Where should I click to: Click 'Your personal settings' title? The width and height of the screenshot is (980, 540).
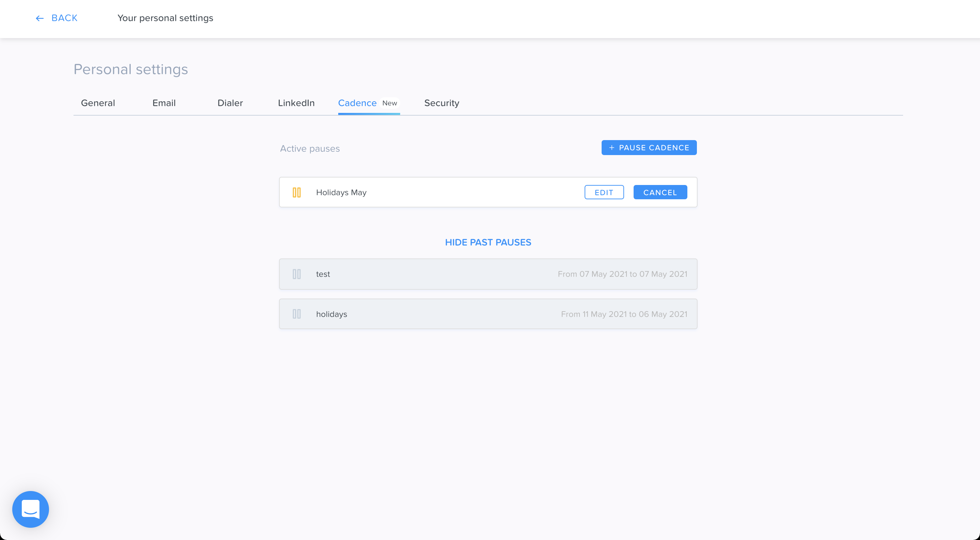point(165,18)
